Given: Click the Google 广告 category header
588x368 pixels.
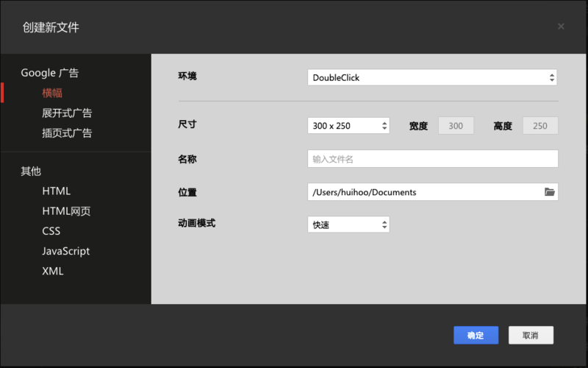Looking at the screenshot, I should pos(49,73).
